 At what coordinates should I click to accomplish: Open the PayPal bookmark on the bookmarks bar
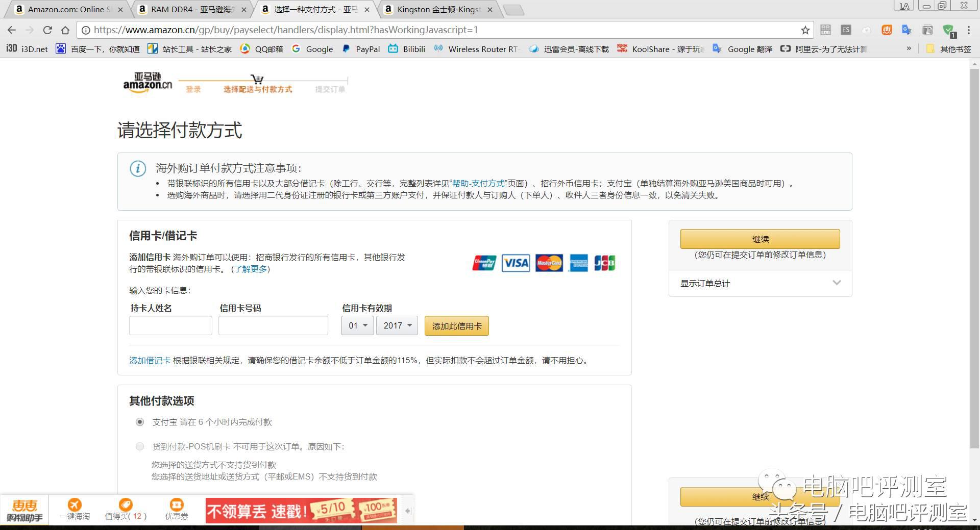click(x=361, y=49)
